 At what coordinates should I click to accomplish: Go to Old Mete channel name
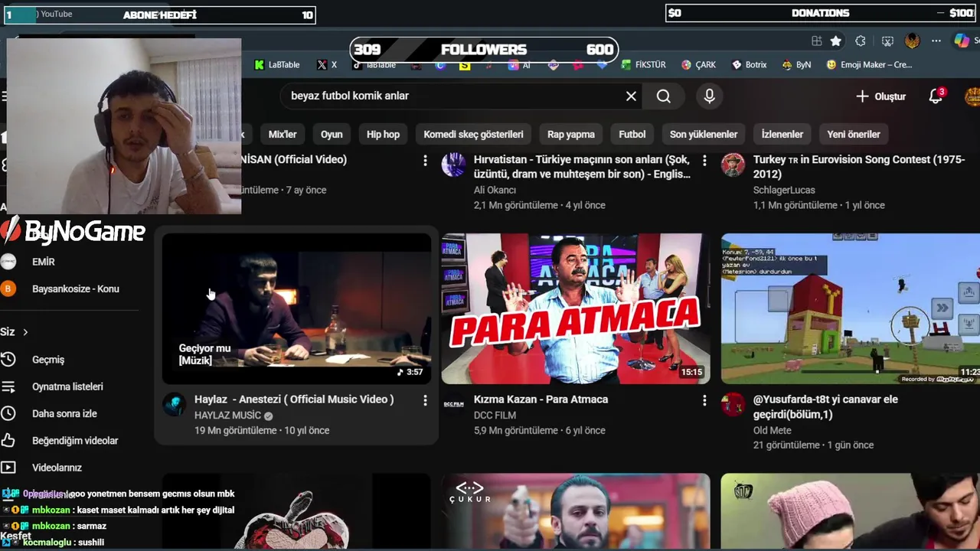tap(773, 430)
